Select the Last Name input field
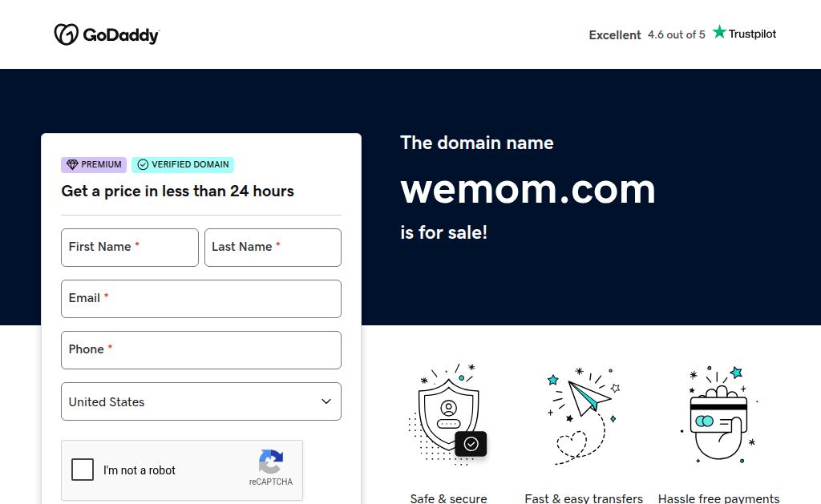 pyautogui.click(x=273, y=247)
